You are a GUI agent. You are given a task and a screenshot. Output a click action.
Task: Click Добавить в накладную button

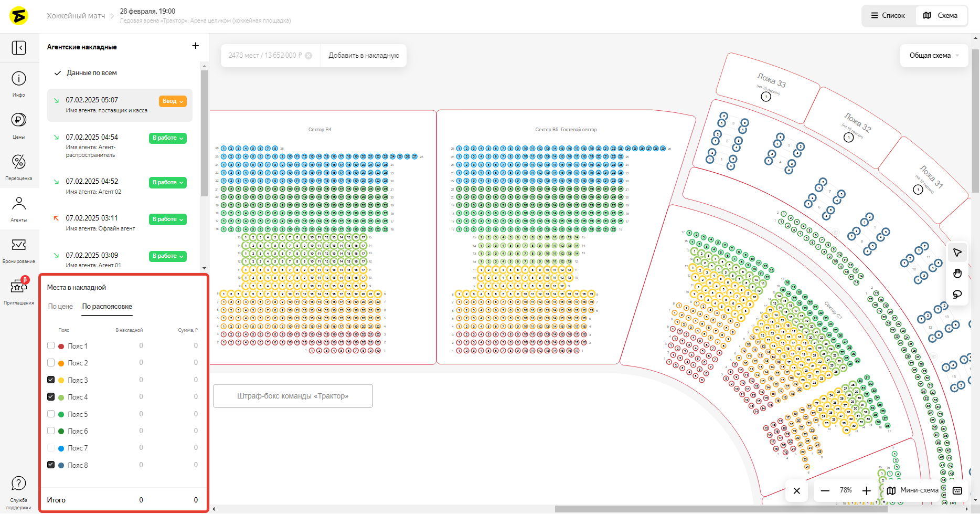pyautogui.click(x=364, y=56)
